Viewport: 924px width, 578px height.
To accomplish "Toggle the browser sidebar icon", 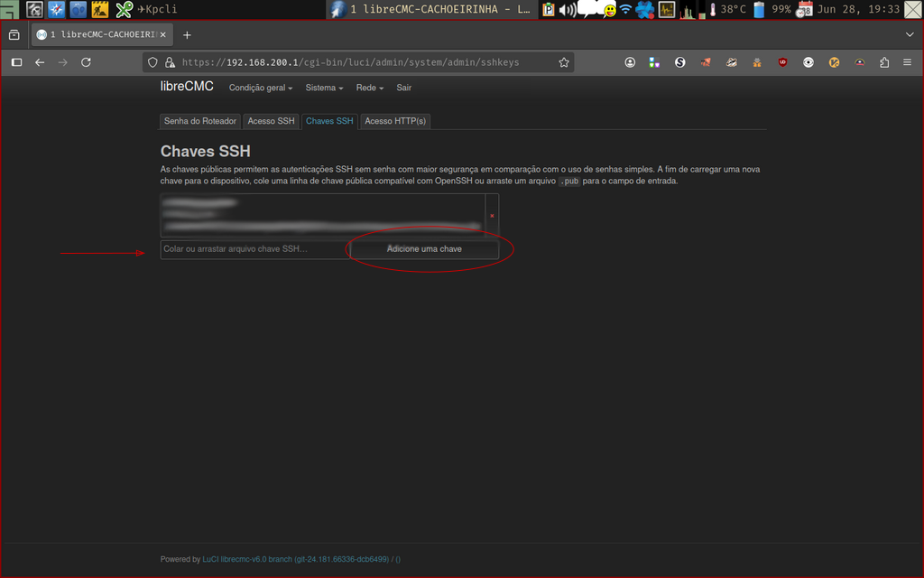I will (16, 62).
